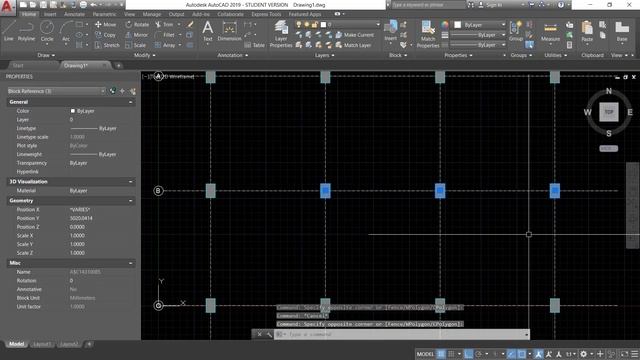Toggle ortho mode in status bar

[469, 354]
